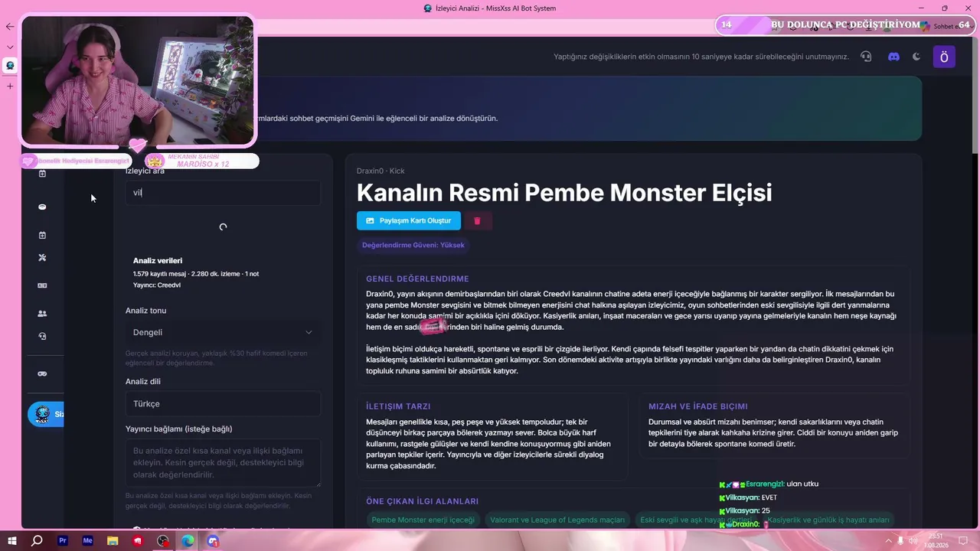The width and height of the screenshot is (980, 551).
Task: Click the GENEL DEĞERLENDİRME heading
Action: (417, 279)
